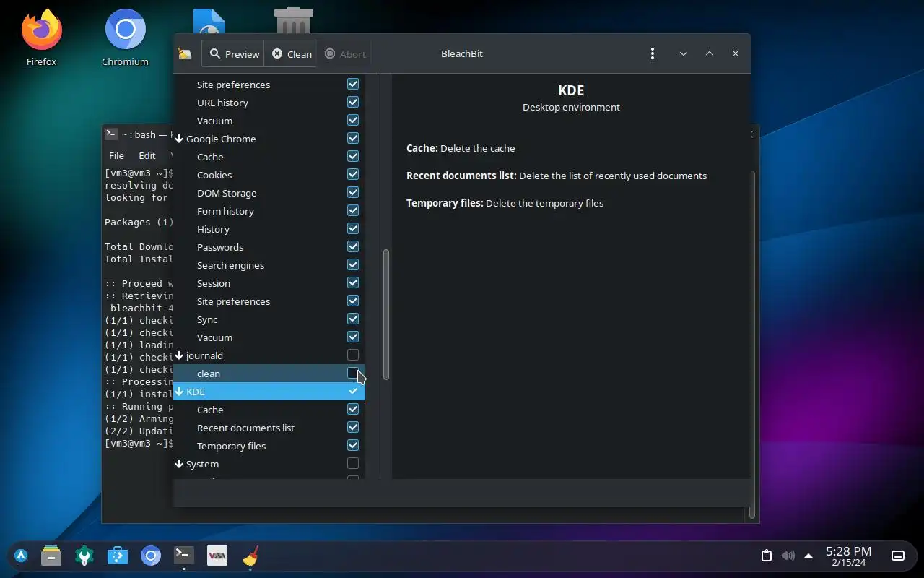Toggle Form history checkbox
Viewport: 924px width, 578px height.
pyautogui.click(x=353, y=210)
